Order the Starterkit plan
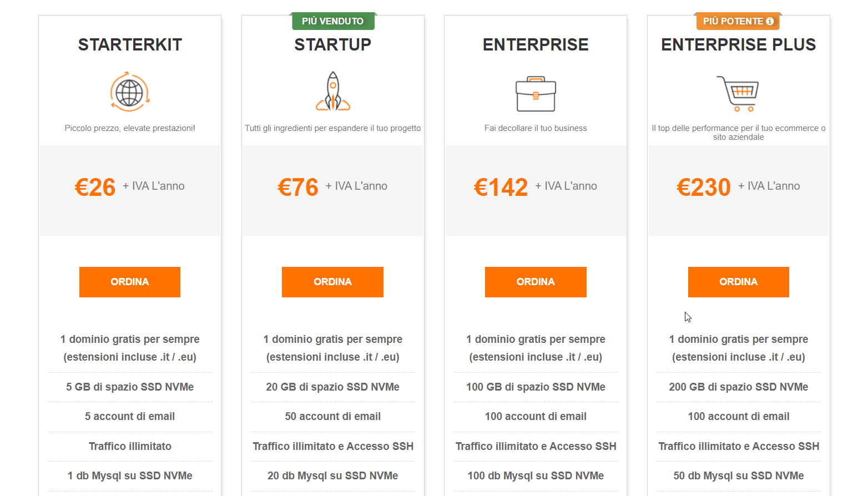Viewport: 868px width, 496px height. (130, 282)
